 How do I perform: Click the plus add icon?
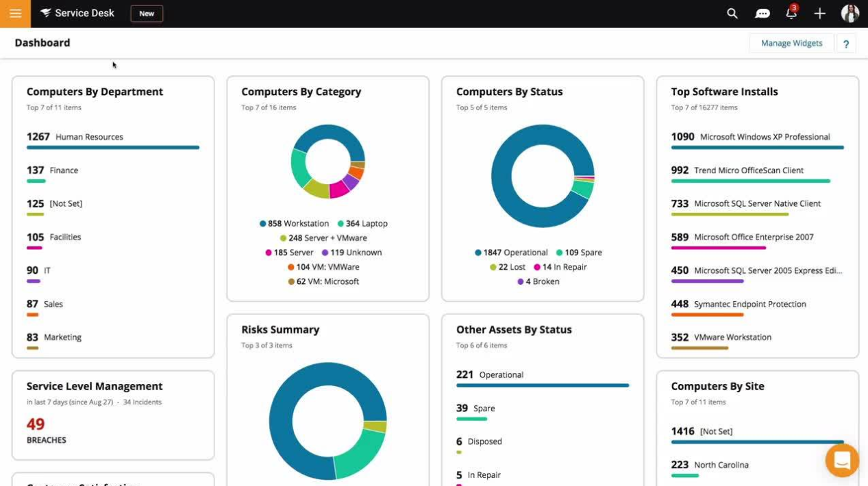[x=820, y=13]
